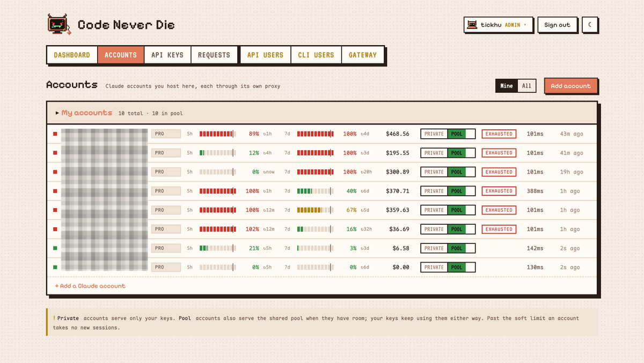
Task: Switch the accounts filter to All
Action: point(526,86)
